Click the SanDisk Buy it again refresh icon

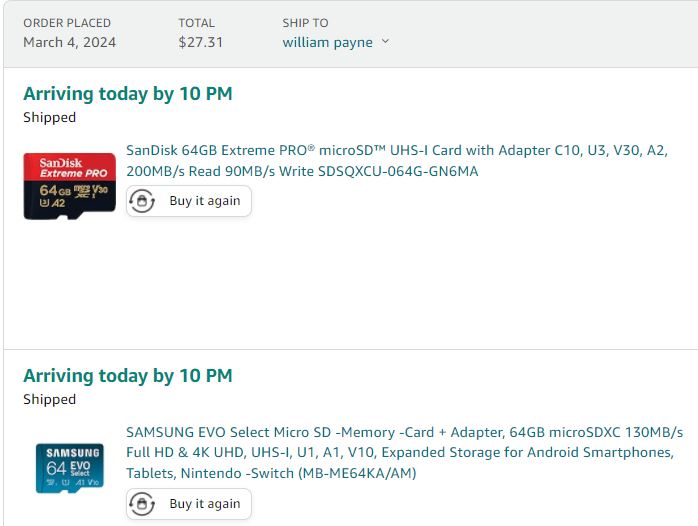(x=142, y=201)
